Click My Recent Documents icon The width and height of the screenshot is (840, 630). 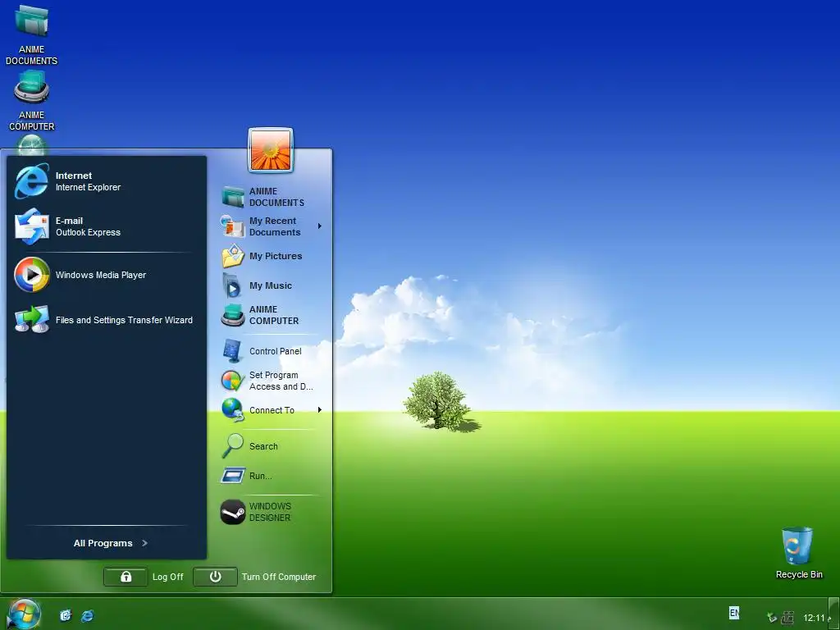[233, 226]
